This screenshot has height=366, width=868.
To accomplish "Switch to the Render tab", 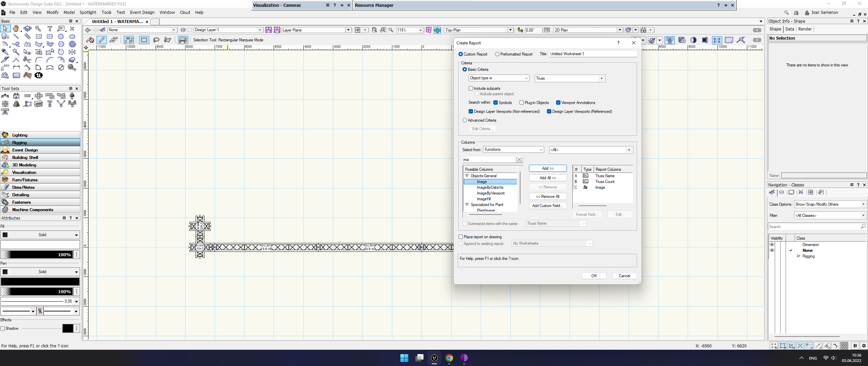I will [x=805, y=29].
